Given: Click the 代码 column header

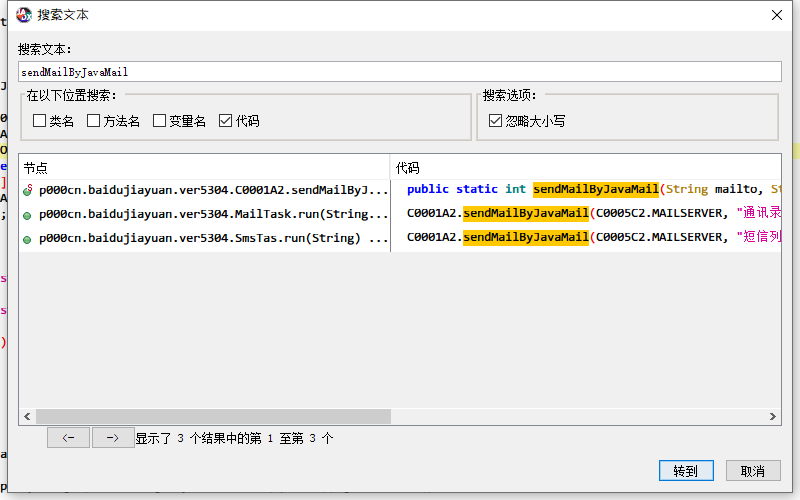Looking at the screenshot, I should [x=586, y=167].
